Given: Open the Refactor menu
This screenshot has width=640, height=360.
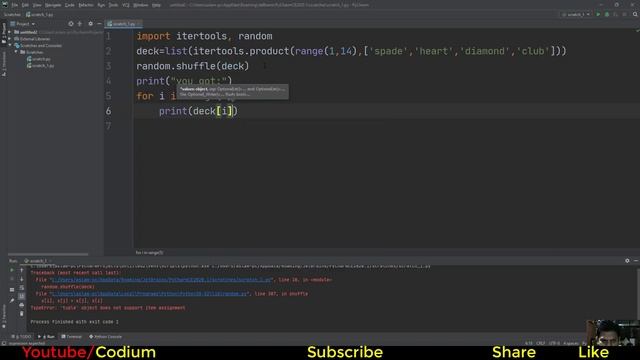Looking at the screenshot, I should click(x=86, y=5).
